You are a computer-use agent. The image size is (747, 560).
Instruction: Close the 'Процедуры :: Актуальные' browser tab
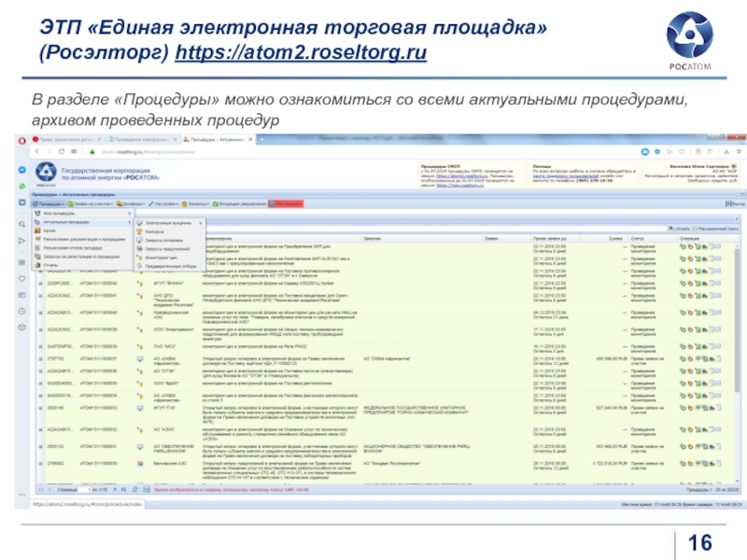pyautogui.click(x=250, y=139)
